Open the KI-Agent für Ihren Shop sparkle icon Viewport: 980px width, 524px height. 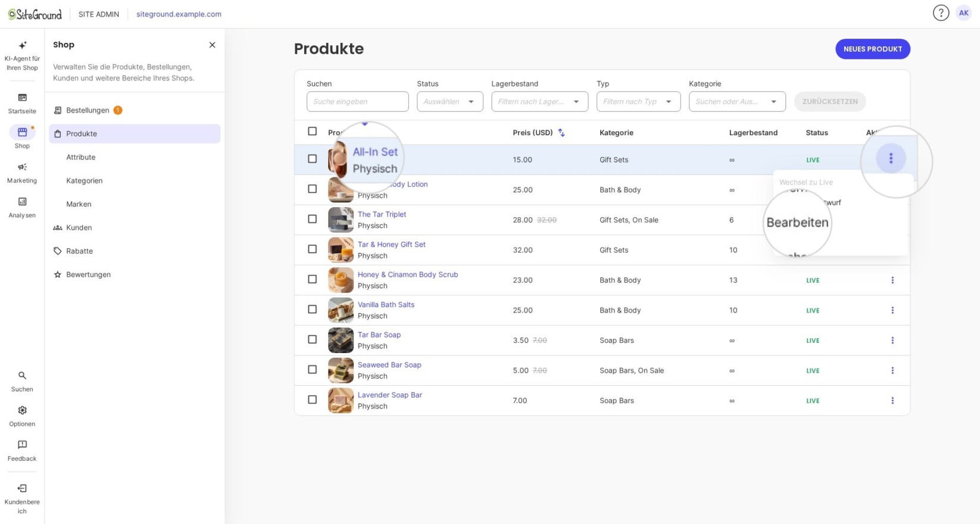pyautogui.click(x=22, y=45)
